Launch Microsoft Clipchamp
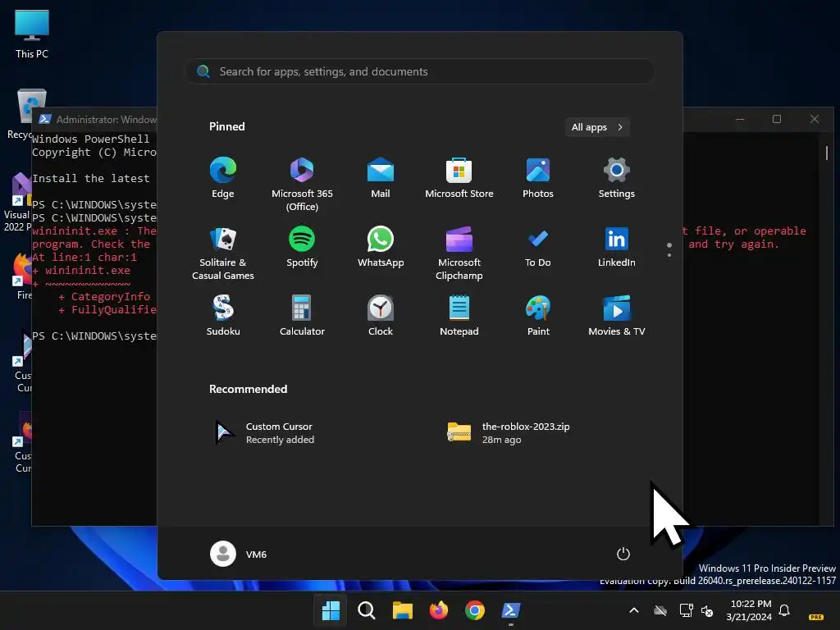This screenshot has height=630, width=840. tap(459, 254)
